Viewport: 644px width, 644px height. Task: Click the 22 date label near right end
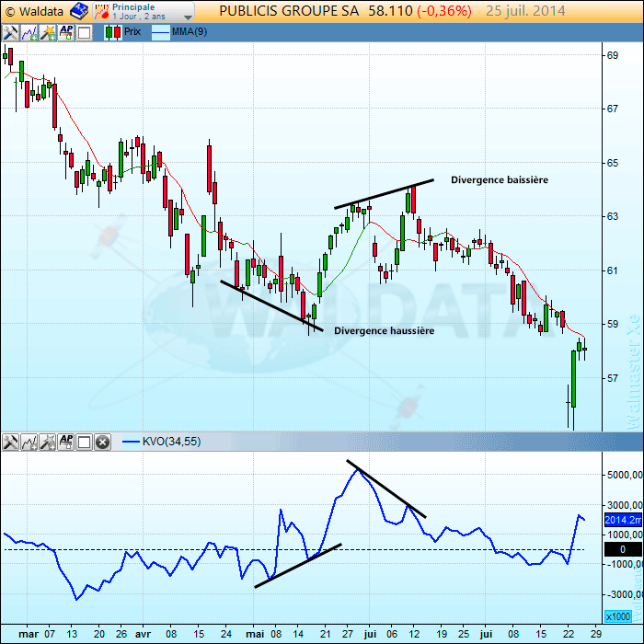pyautogui.click(x=568, y=634)
